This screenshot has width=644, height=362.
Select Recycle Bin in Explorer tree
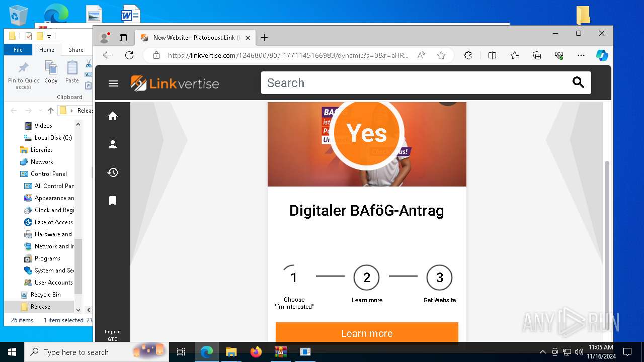pyautogui.click(x=46, y=295)
